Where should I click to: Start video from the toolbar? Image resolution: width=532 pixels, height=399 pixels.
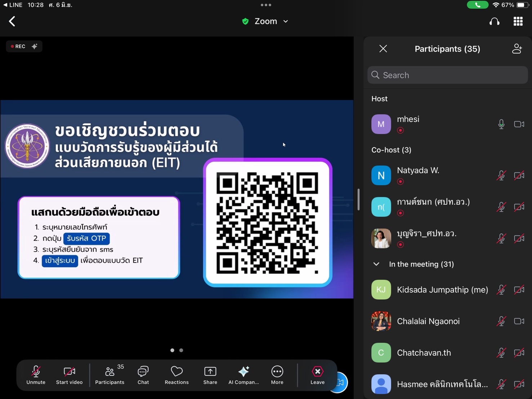69,375
